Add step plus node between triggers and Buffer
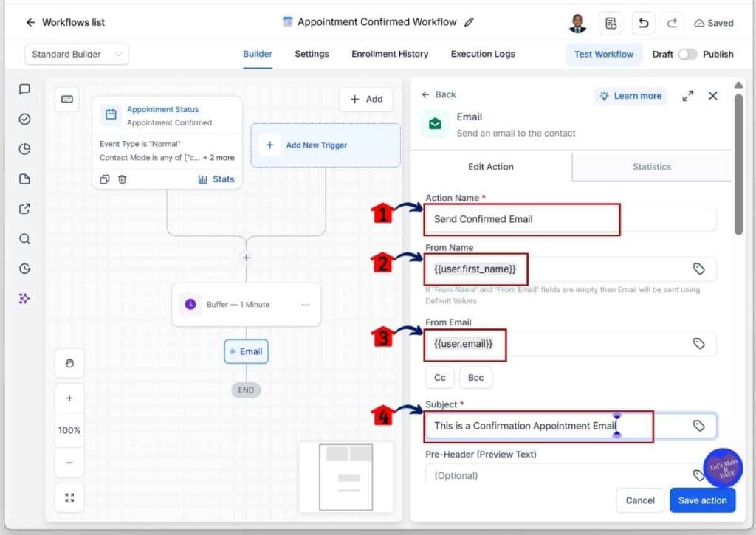Image resolution: width=756 pixels, height=535 pixels. coord(247,258)
